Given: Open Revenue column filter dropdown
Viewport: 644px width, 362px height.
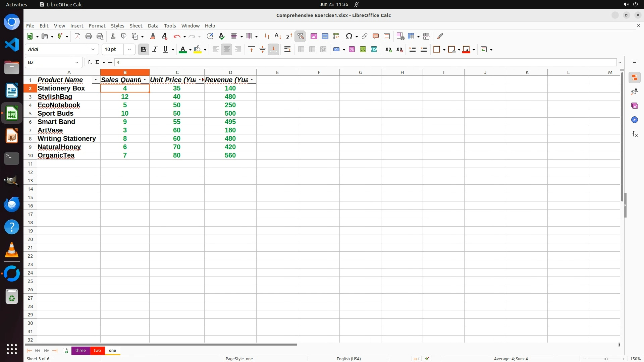Looking at the screenshot, I should click(x=252, y=80).
